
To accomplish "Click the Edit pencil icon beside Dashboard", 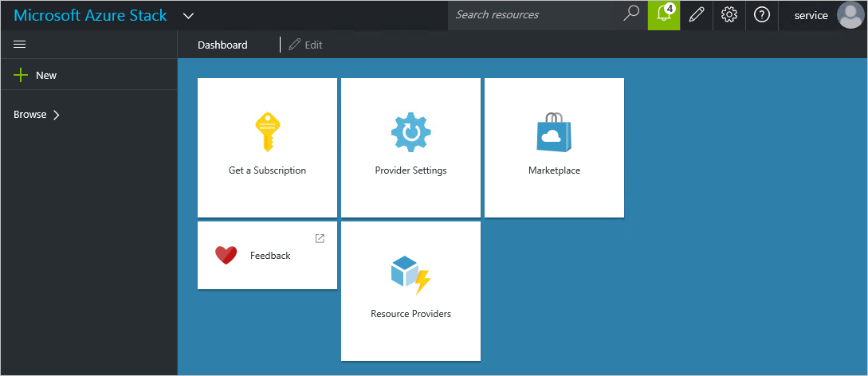I will (x=294, y=45).
